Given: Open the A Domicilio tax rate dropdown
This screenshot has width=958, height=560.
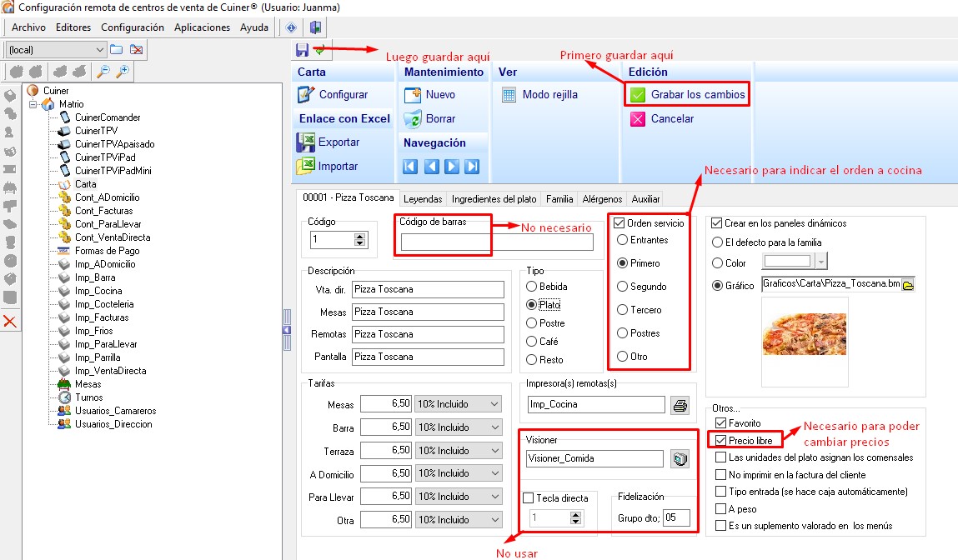Looking at the screenshot, I should click(495, 473).
